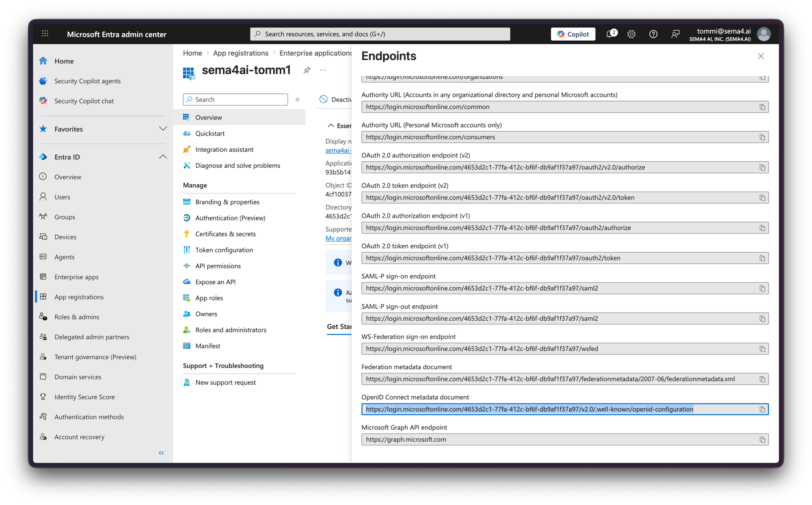Click Home breadcrumb link
This screenshot has height=505, width=812.
pos(192,53)
